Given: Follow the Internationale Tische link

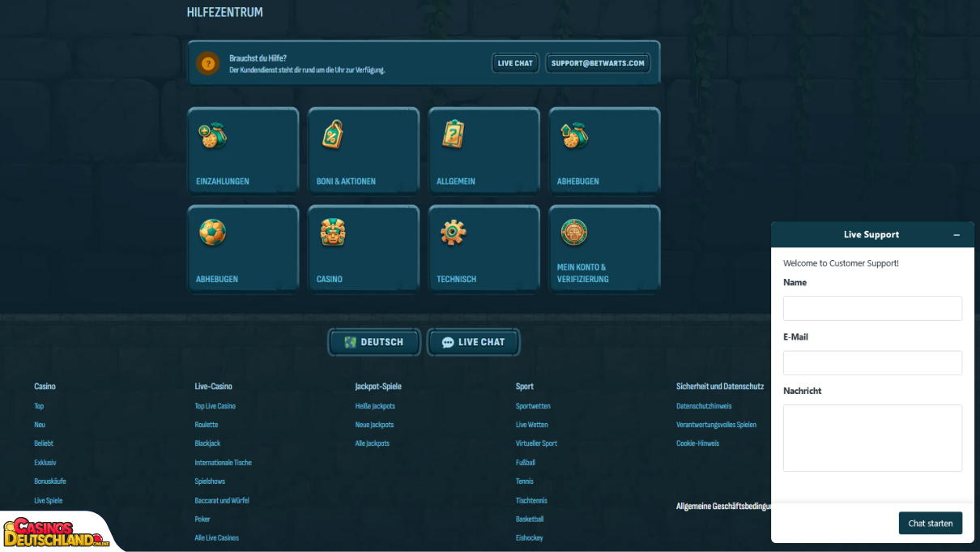Looking at the screenshot, I should [x=224, y=463].
